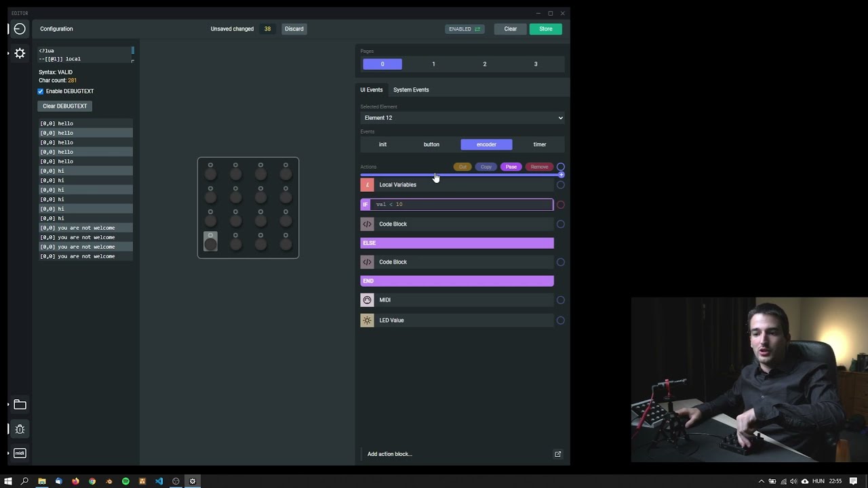Select the LED Value action circle
Viewport: 868px width, 488px height.
click(561, 320)
